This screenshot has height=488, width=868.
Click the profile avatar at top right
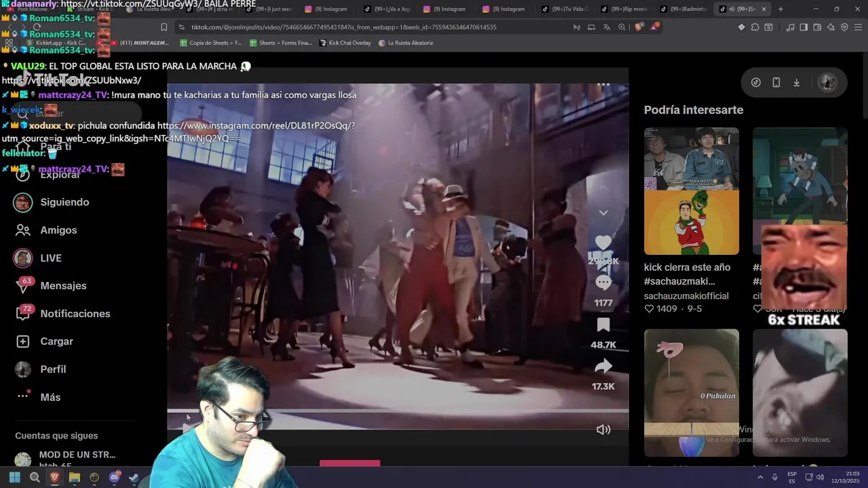(x=827, y=82)
